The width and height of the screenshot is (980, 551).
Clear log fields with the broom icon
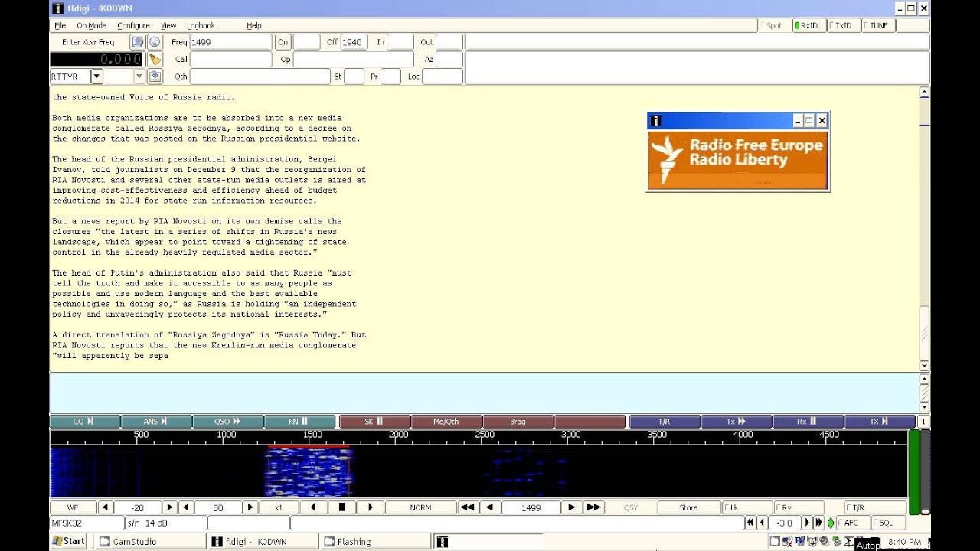pyautogui.click(x=155, y=59)
